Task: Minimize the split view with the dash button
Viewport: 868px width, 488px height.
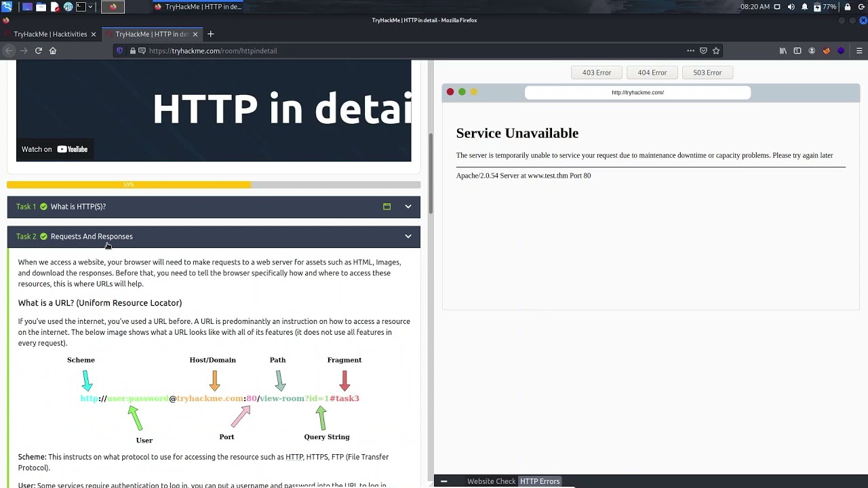Action: pos(443,481)
